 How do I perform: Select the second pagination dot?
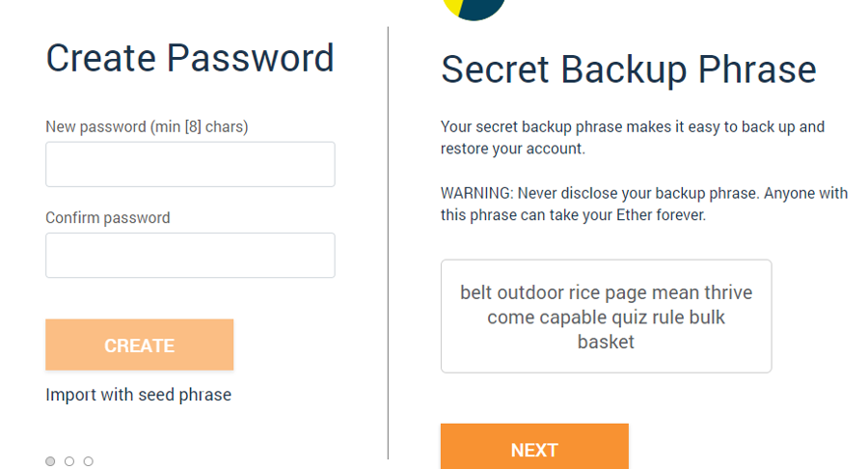coord(69,461)
